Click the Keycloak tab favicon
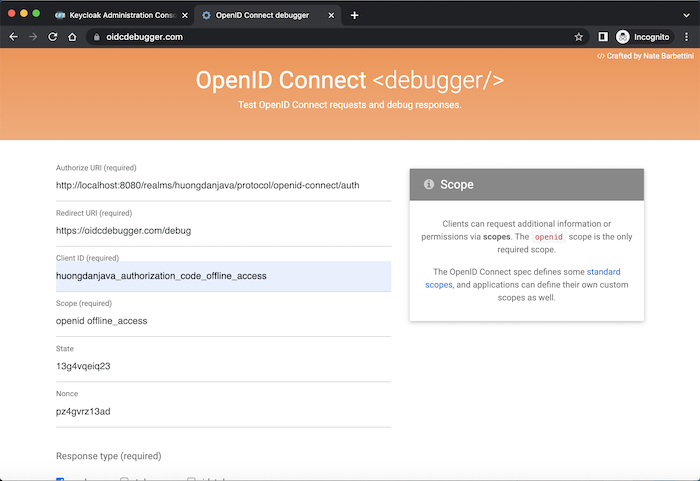The width and height of the screenshot is (700, 481). tap(60, 15)
